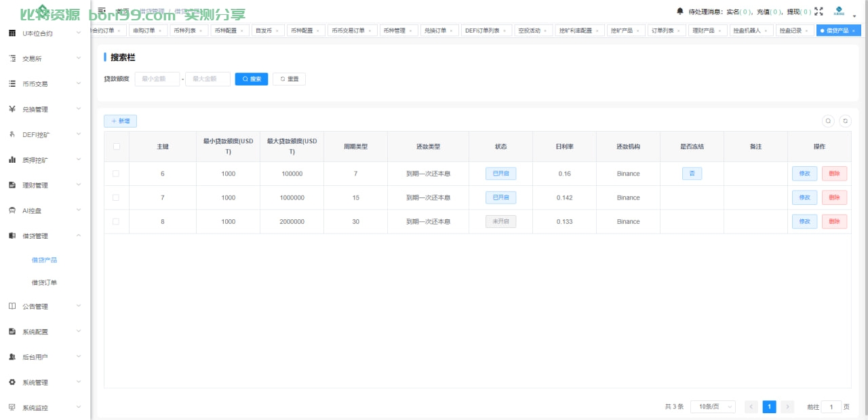The image size is (868, 420).
Task: Focus the 最大金额 input field
Action: click(208, 79)
